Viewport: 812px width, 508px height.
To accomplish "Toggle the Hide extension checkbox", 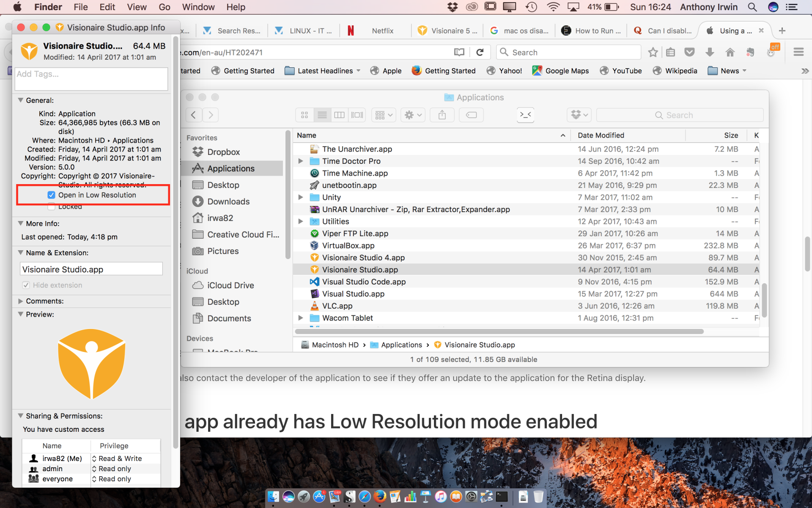I will 26,285.
